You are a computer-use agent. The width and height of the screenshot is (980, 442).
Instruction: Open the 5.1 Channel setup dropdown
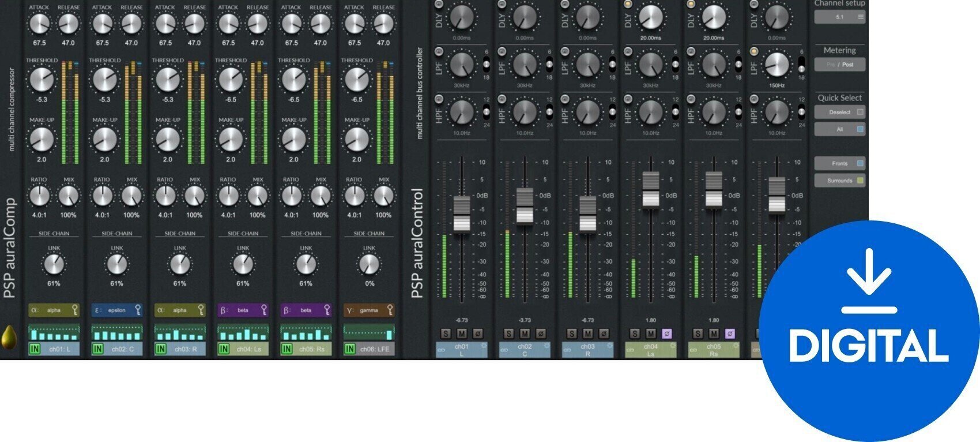[840, 17]
